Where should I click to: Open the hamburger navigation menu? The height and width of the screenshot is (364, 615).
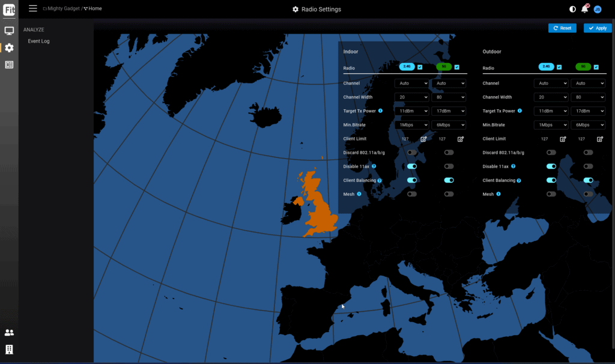(x=33, y=8)
